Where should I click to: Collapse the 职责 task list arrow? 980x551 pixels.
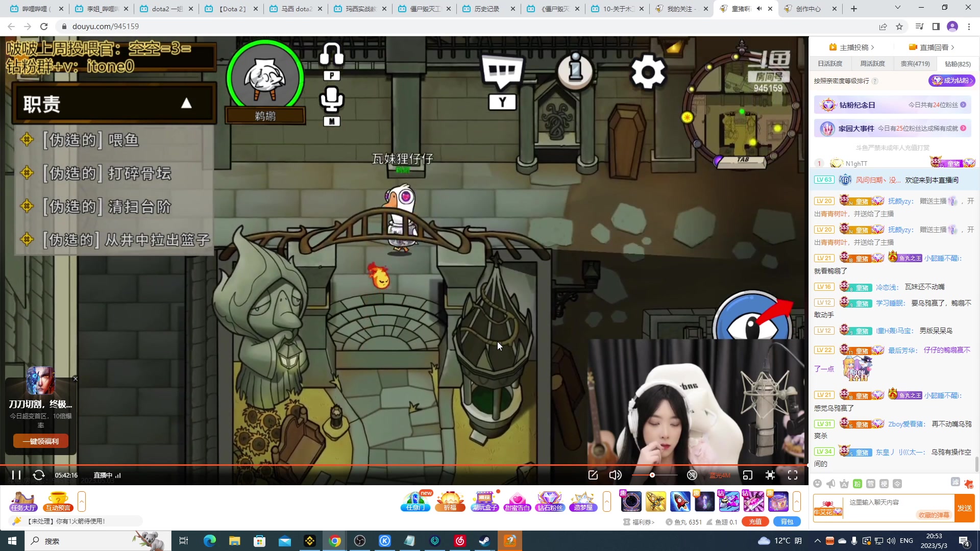186,104
